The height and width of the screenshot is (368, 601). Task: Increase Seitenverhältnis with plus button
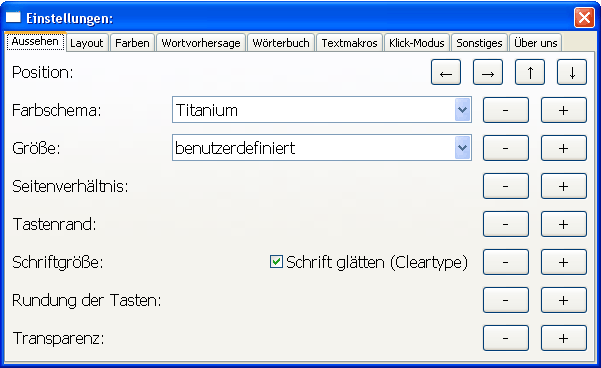click(x=564, y=186)
